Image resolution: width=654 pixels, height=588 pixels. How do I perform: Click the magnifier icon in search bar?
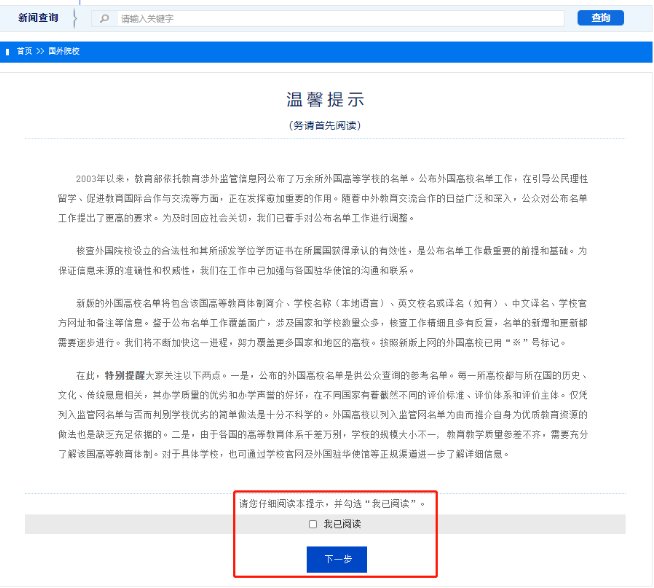click(104, 18)
